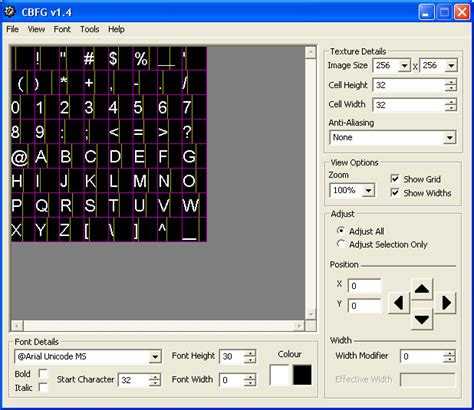Screen dimensions: 474x410
Task: Click the up arrow position button
Action: click(422, 289)
